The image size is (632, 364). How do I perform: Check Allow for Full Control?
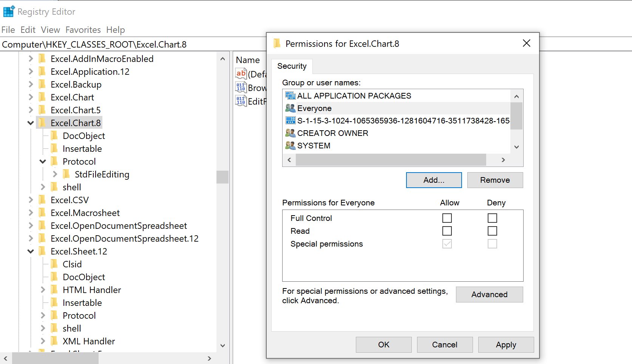[447, 218]
